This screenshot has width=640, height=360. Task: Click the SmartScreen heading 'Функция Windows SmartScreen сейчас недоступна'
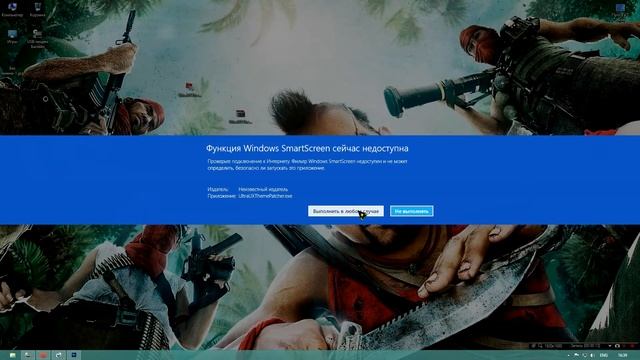(307, 148)
